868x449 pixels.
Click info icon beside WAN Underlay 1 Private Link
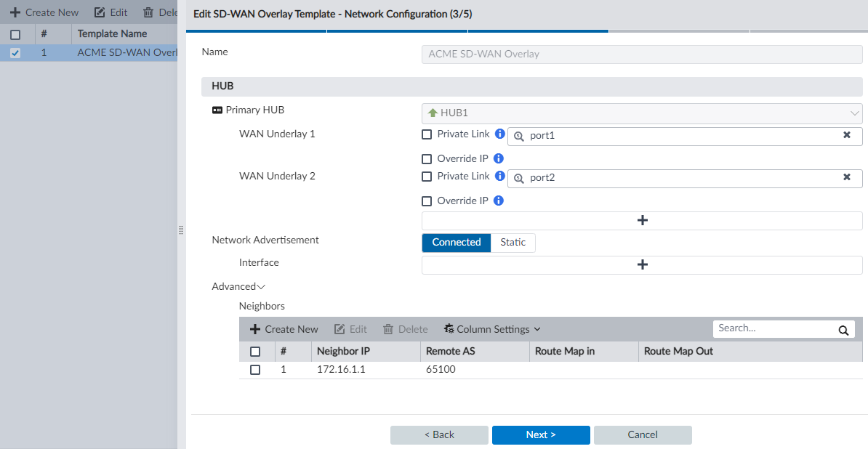click(x=499, y=134)
